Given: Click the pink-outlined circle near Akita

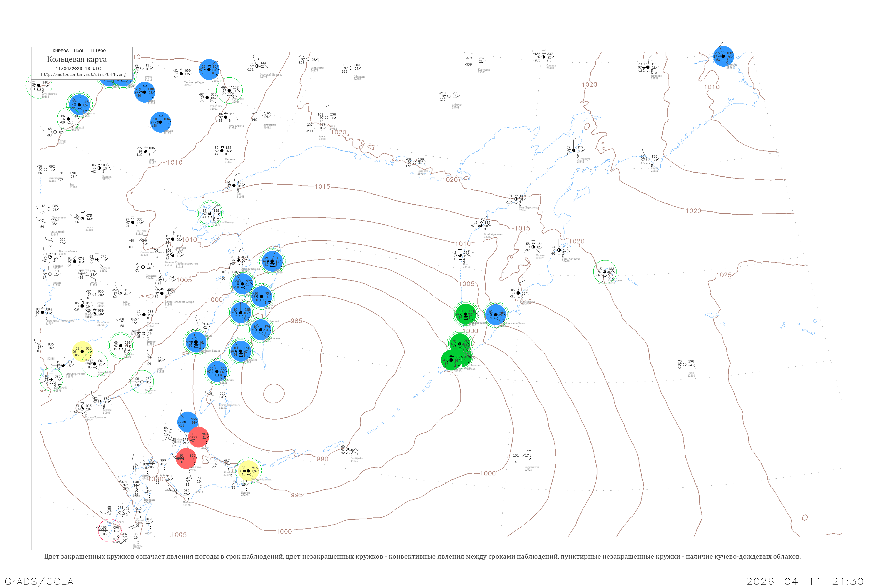Looking at the screenshot, I should pyautogui.click(x=109, y=530).
